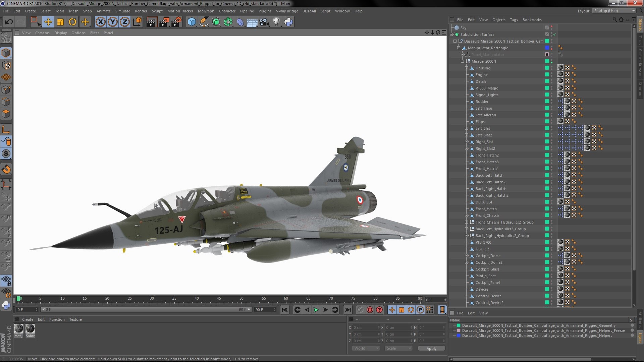This screenshot has height=362, width=644.
Task: Toggle the PTB_1700 layer color square
Action: click(x=547, y=242)
